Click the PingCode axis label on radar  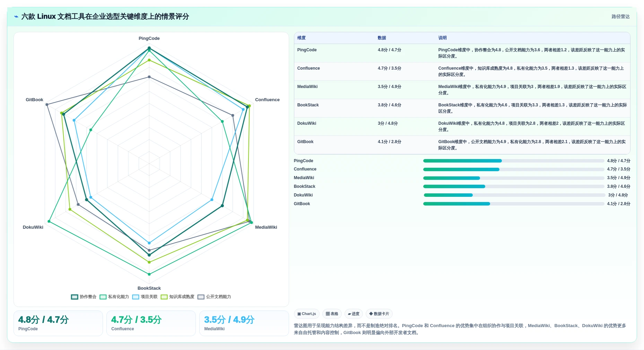(149, 38)
